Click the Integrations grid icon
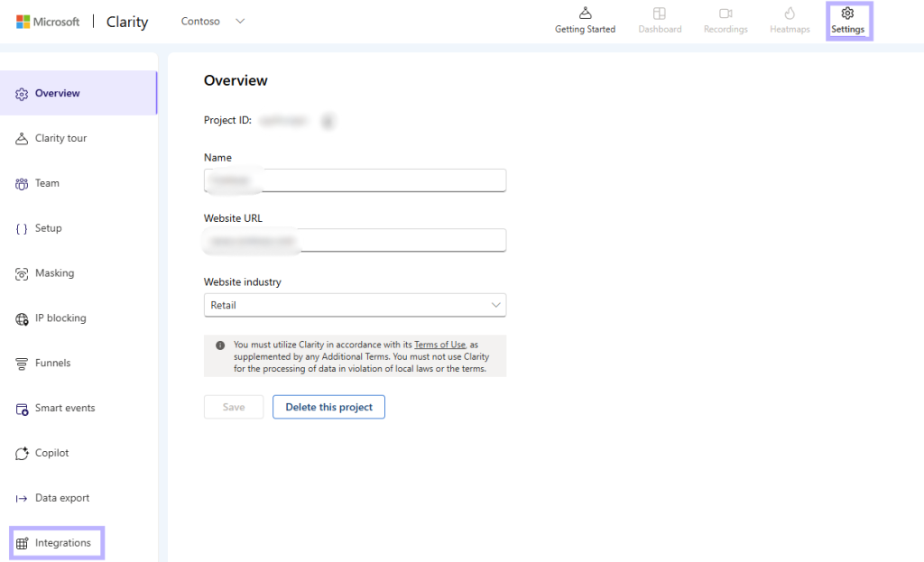 coord(22,544)
